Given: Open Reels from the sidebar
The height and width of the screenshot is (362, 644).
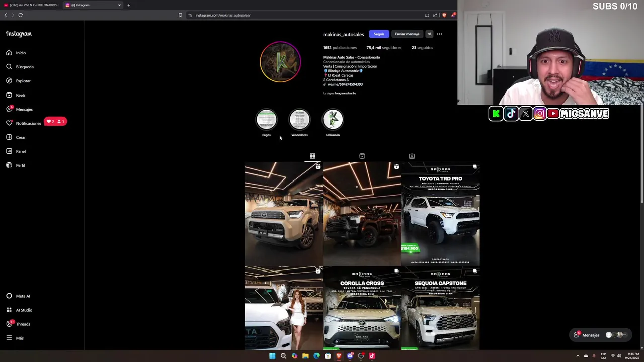Looking at the screenshot, I should tap(16, 95).
